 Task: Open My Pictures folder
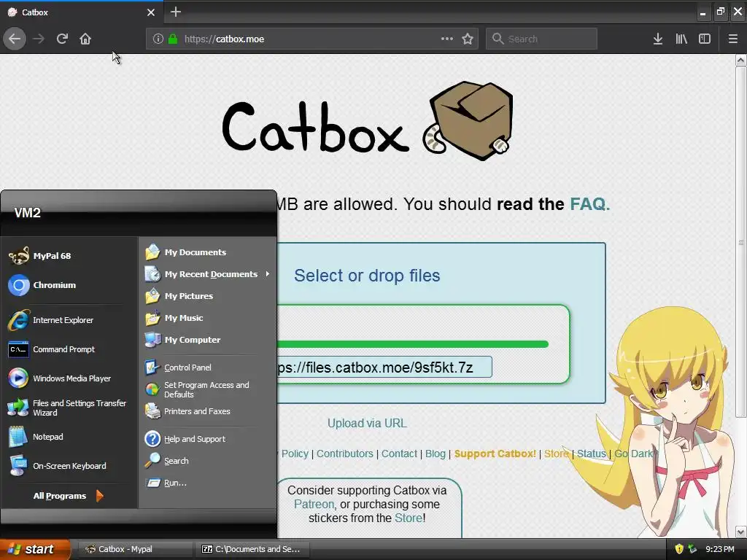pos(208,296)
